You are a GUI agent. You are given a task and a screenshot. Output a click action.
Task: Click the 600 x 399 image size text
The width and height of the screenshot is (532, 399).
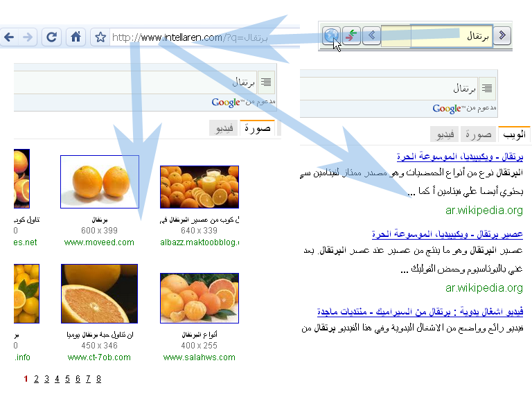point(100,231)
